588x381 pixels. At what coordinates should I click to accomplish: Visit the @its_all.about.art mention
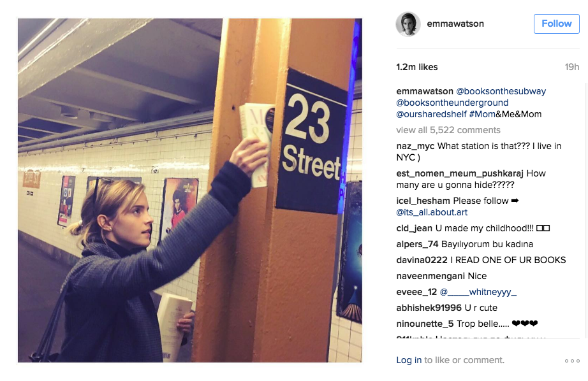tap(432, 212)
